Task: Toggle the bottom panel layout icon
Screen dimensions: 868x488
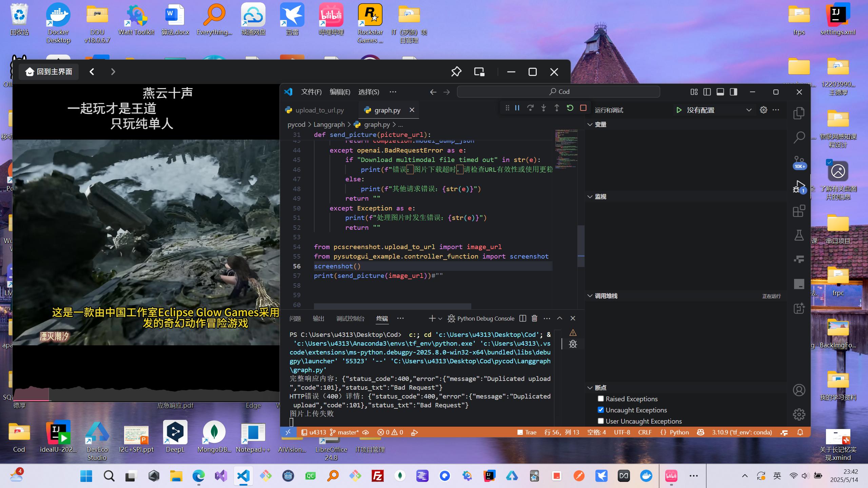Action: 720,92
